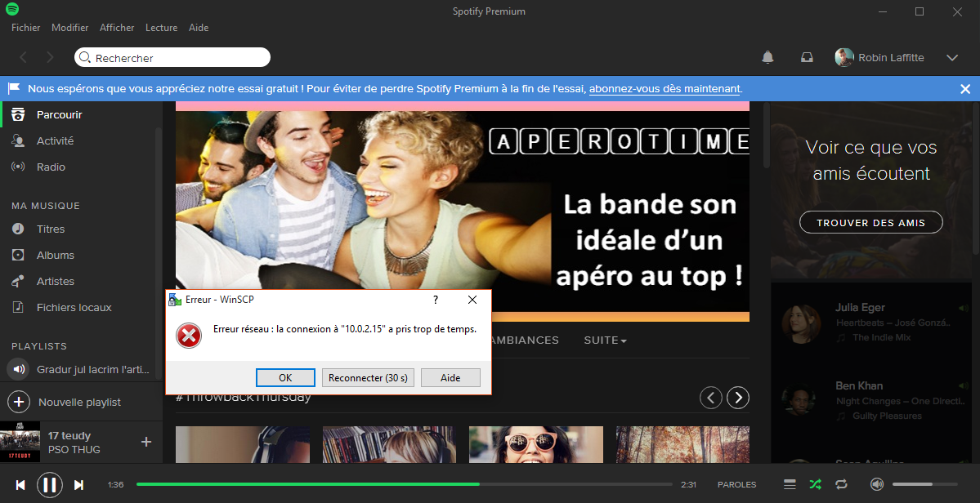980x503 pixels.
Task: Show next carousel items arrow
Action: (x=738, y=398)
